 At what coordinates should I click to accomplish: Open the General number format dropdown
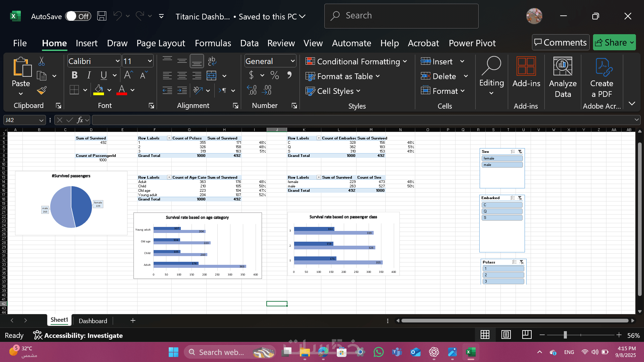point(292,61)
